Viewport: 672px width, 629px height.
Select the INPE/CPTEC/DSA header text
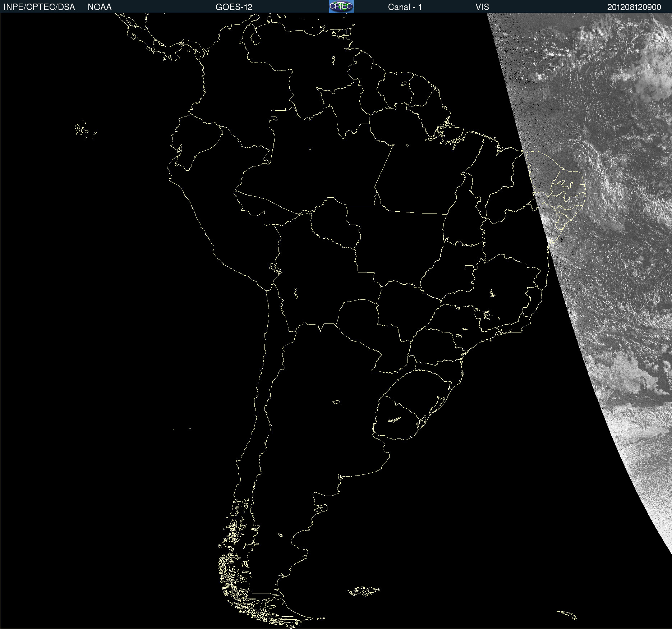39,7
